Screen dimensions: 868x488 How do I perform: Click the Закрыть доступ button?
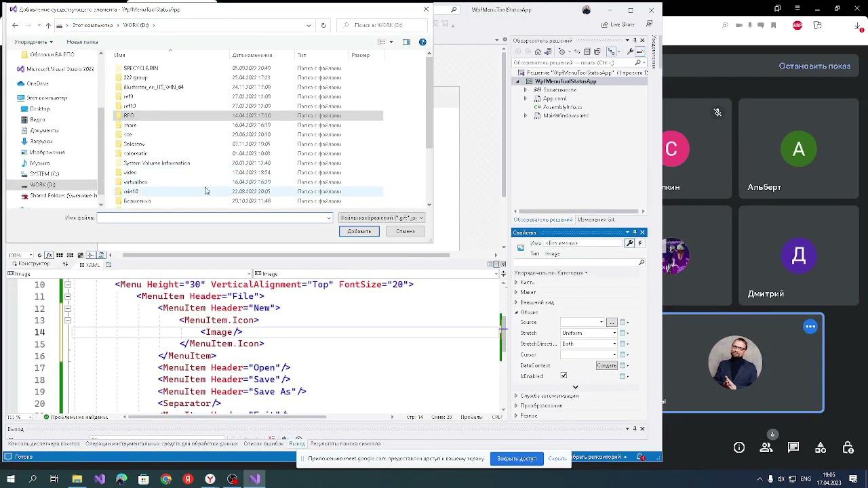(517, 459)
